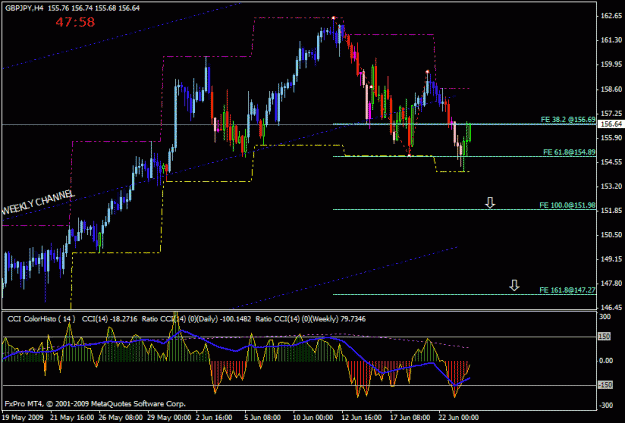Click the 22 Jun 00:00 time label
625x423 pixels.
coord(460,417)
